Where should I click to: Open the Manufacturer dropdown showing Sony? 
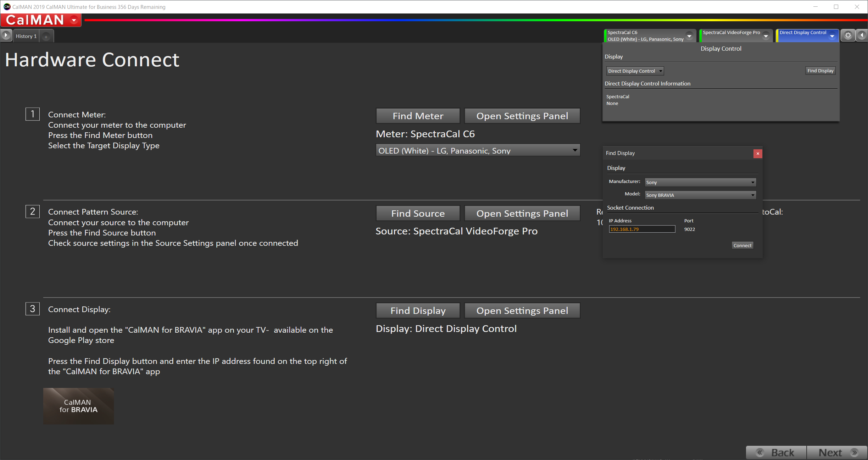[x=700, y=182]
